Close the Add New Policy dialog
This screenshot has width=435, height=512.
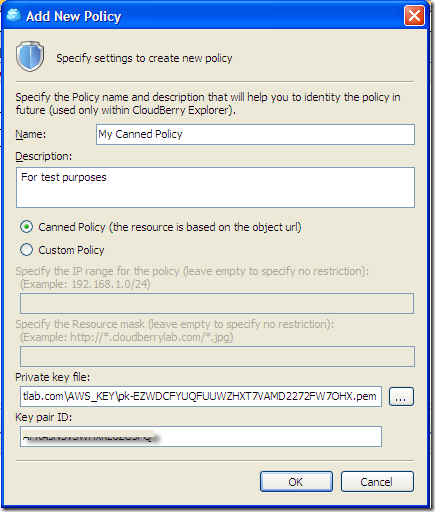(x=414, y=16)
